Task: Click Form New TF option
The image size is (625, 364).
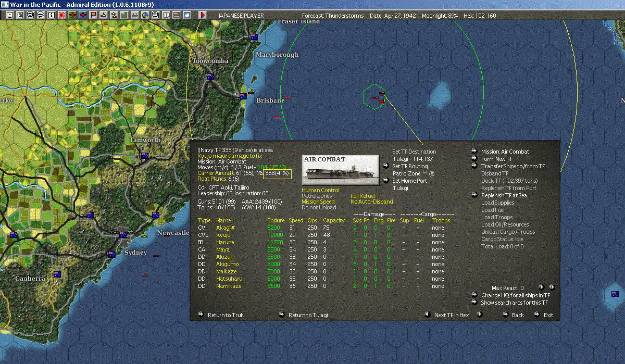Action: [496, 159]
